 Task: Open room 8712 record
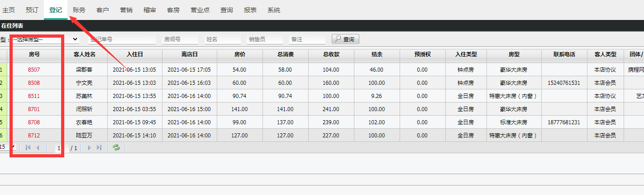34,136
